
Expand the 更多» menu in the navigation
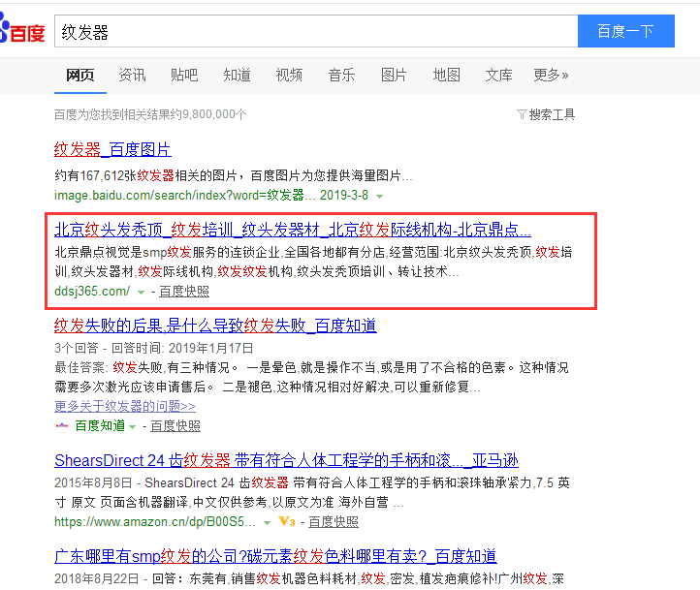(551, 75)
